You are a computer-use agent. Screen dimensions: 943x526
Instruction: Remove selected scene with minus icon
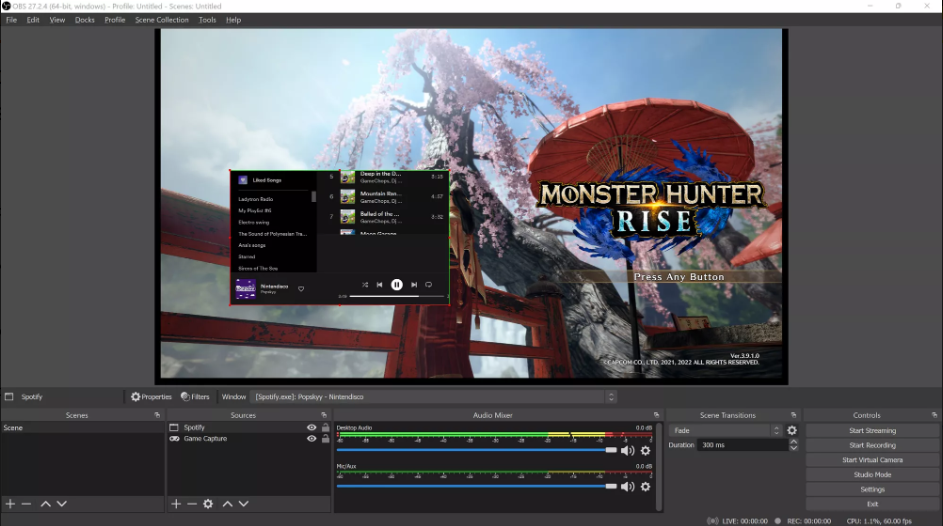point(26,504)
